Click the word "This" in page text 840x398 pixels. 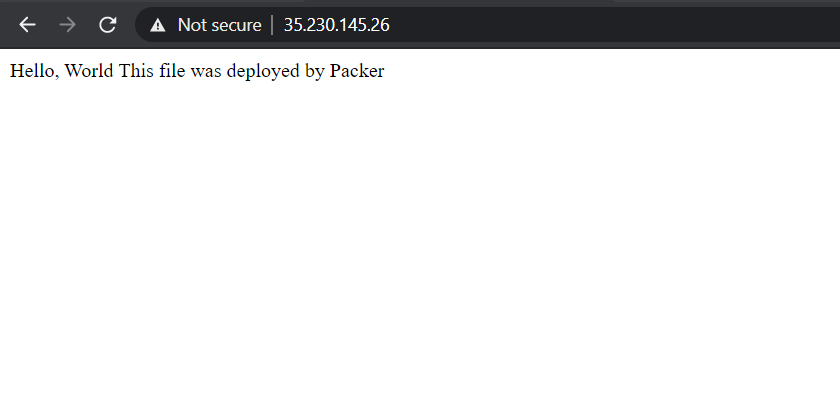pos(136,71)
